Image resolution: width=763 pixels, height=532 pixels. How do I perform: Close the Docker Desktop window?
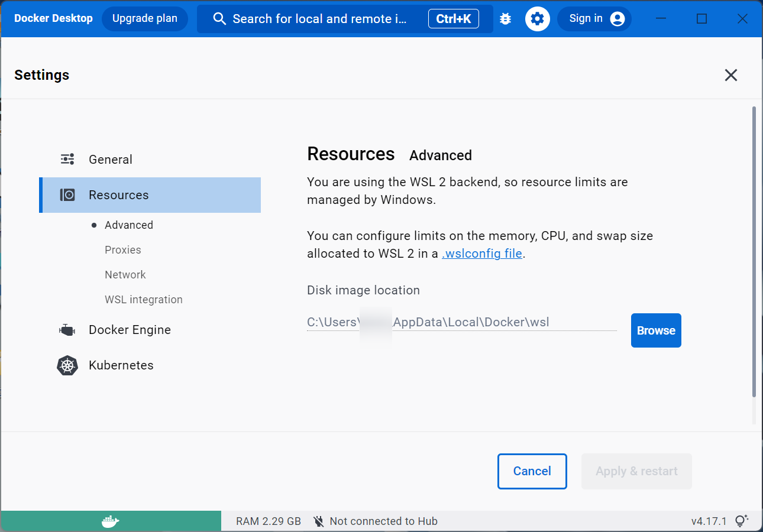pos(743,19)
